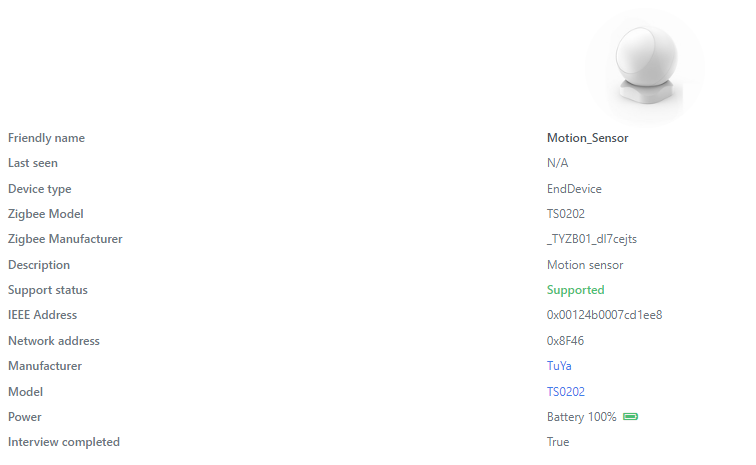The width and height of the screenshot is (756, 465).
Task: Click the motion sensor device image
Action: pyautogui.click(x=645, y=65)
